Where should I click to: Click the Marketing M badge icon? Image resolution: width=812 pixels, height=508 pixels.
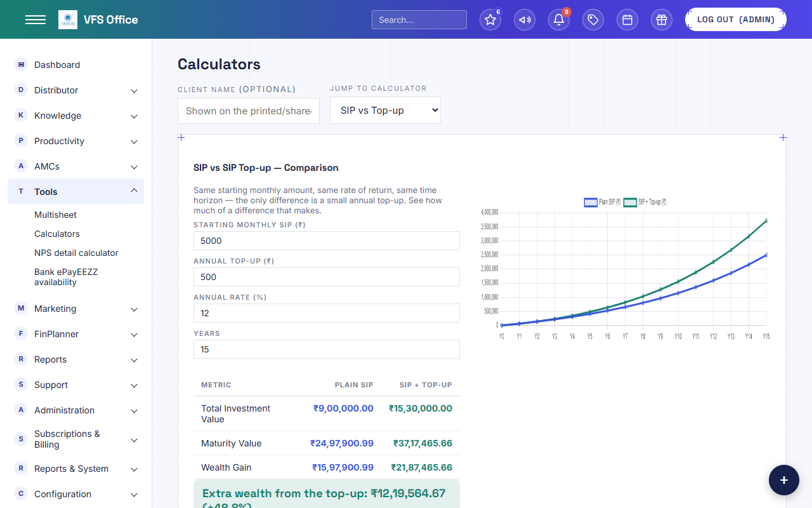click(21, 308)
